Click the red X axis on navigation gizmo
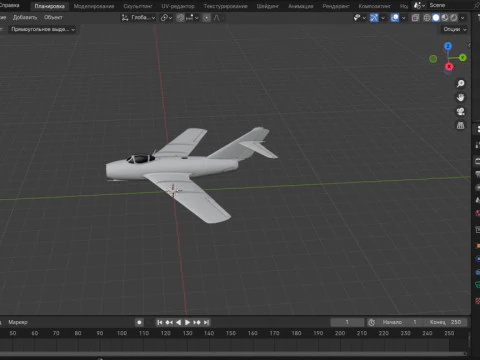This screenshot has height=360, width=480. coord(449,67)
